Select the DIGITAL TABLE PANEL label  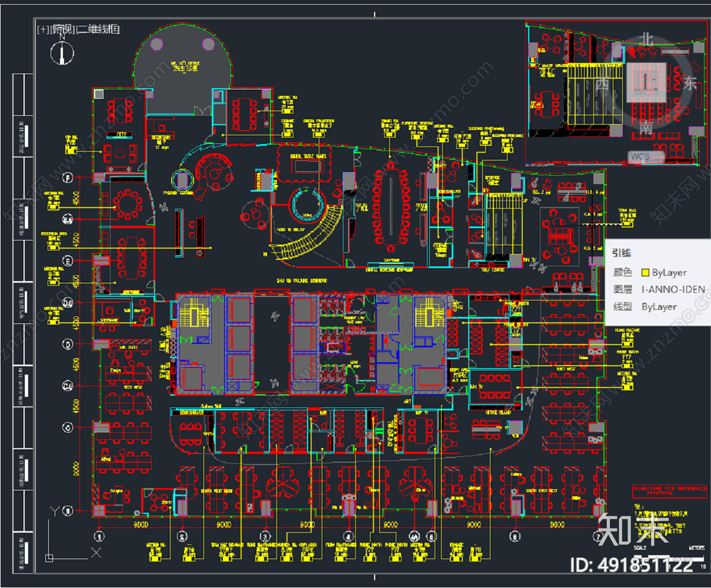coord(308,156)
